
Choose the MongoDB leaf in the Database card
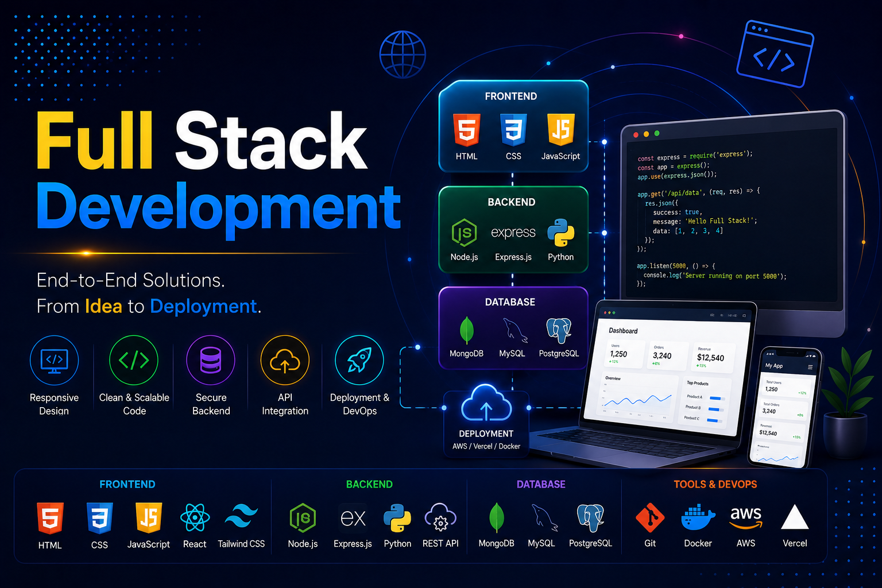(466, 331)
